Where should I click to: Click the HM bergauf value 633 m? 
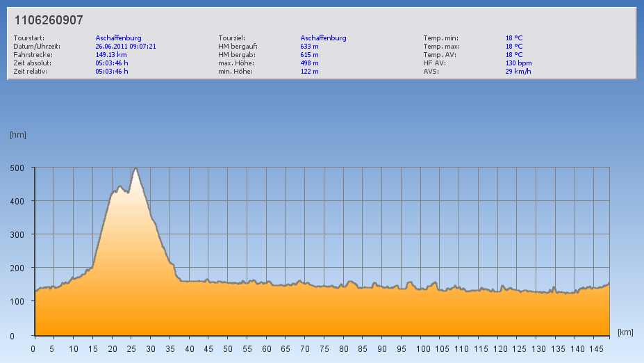pos(309,47)
